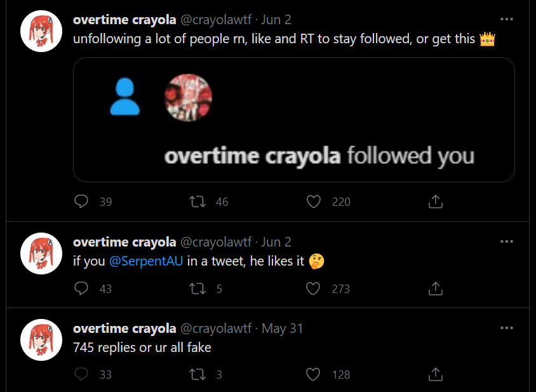This screenshot has width=536, height=392.
Task: Like the tweet with 273 likes
Action: [314, 288]
